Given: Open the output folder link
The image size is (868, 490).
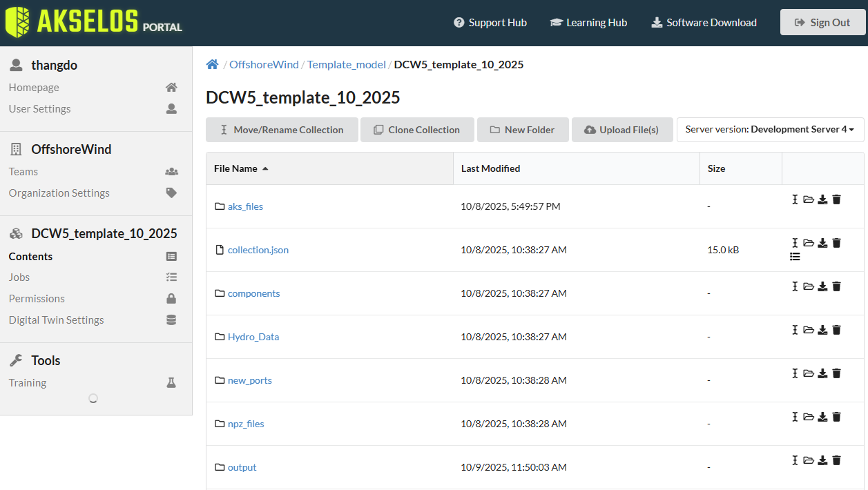Looking at the screenshot, I should coord(242,467).
